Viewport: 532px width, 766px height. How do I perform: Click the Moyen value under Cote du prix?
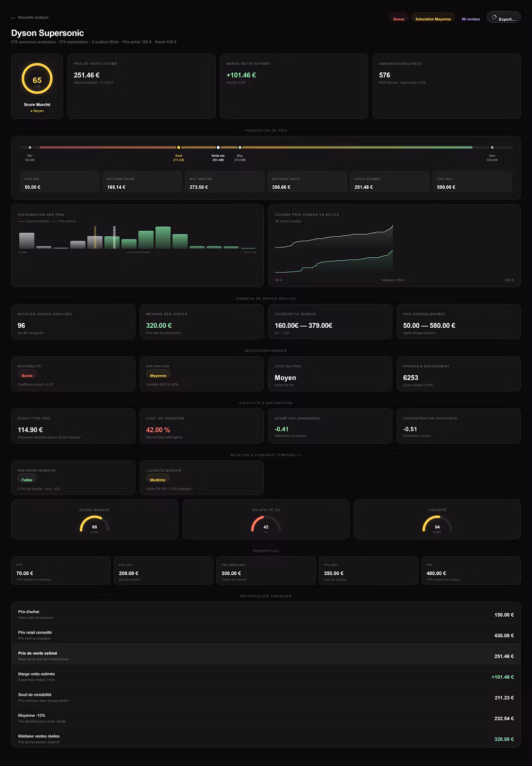(x=285, y=378)
